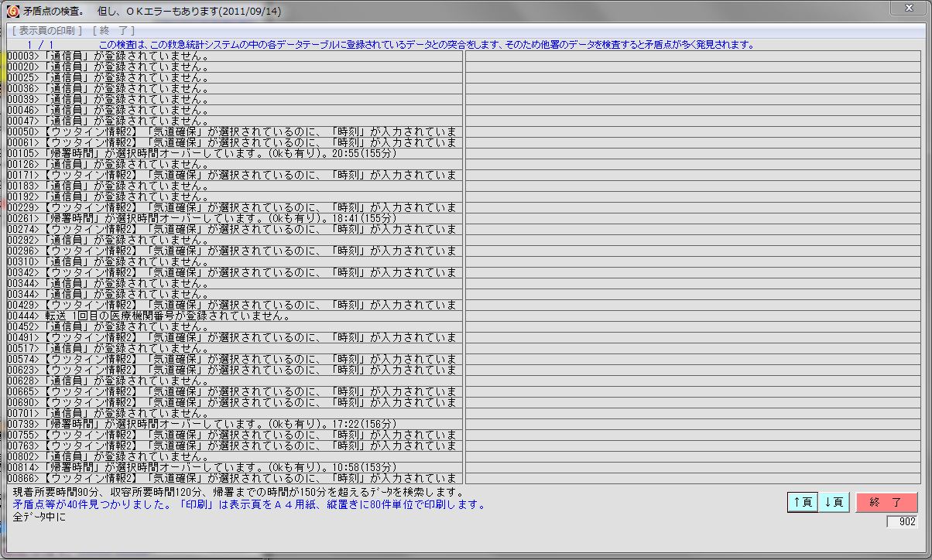Select row 00814 帰署時間 over 10:58

[x=232, y=467]
